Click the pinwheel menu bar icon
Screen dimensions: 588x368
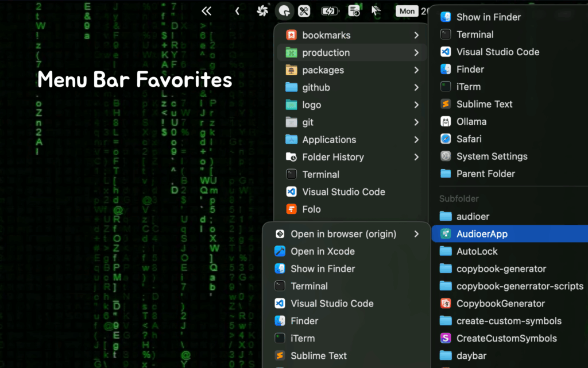262,10
